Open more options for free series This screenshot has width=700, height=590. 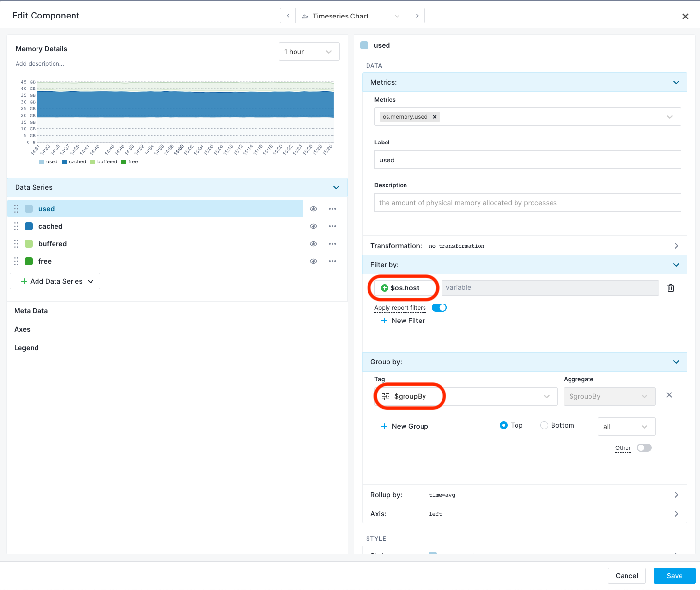[332, 261]
